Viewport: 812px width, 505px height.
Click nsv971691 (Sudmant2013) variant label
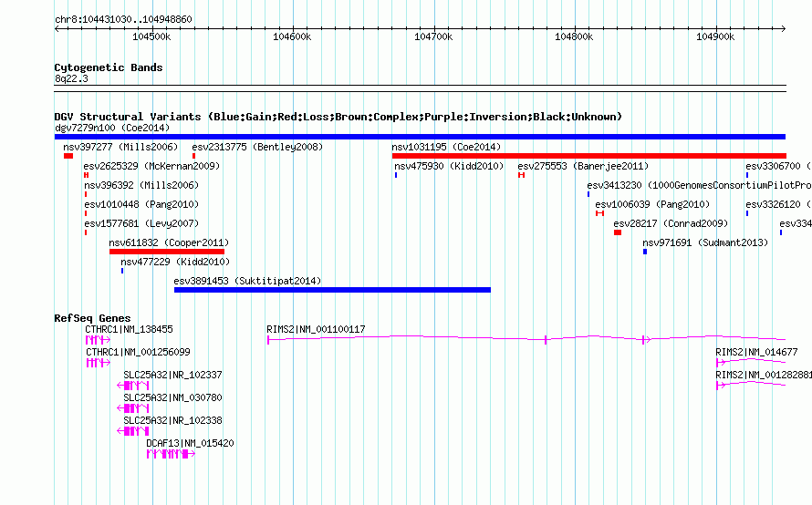tap(705, 242)
